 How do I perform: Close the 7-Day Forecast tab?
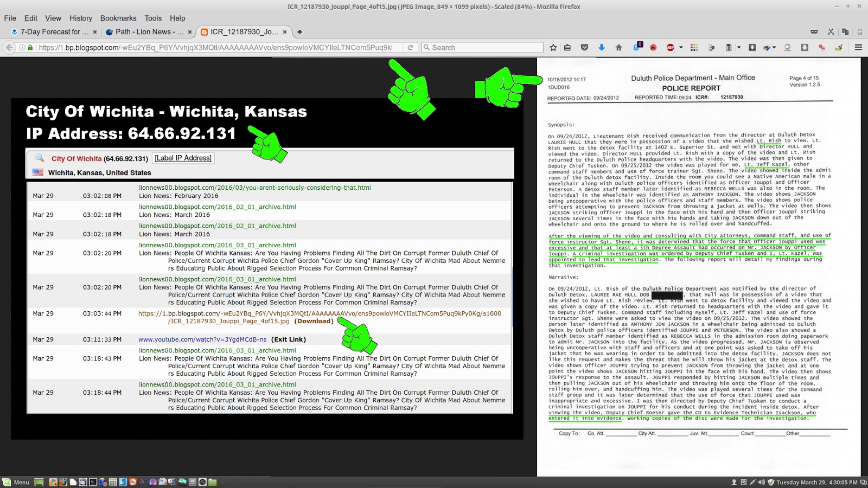[95, 32]
